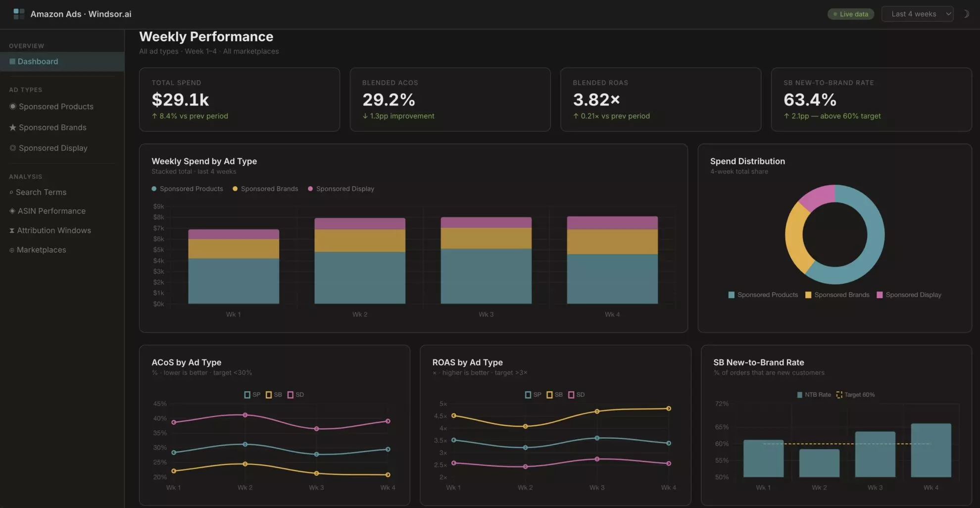The width and height of the screenshot is (980, 508).
Task: Click the Blended ROAS summary card
Action: (660, 100)
